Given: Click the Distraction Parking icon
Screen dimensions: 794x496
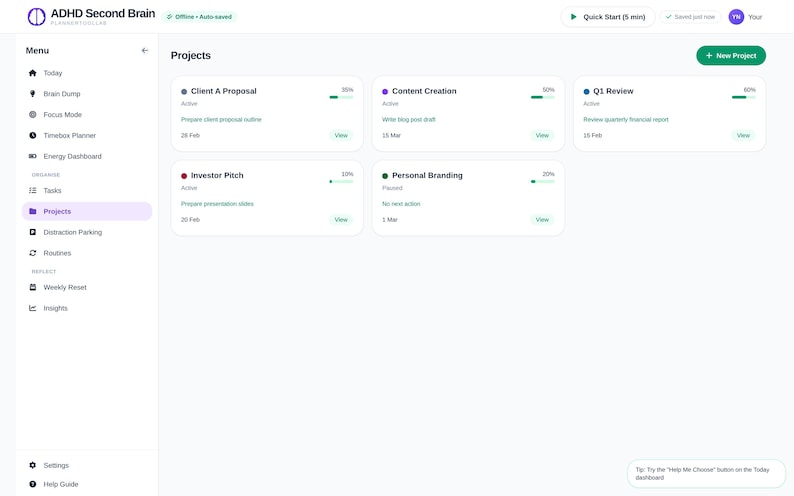Looking at the screenshot, I should [x=32, y=232].
